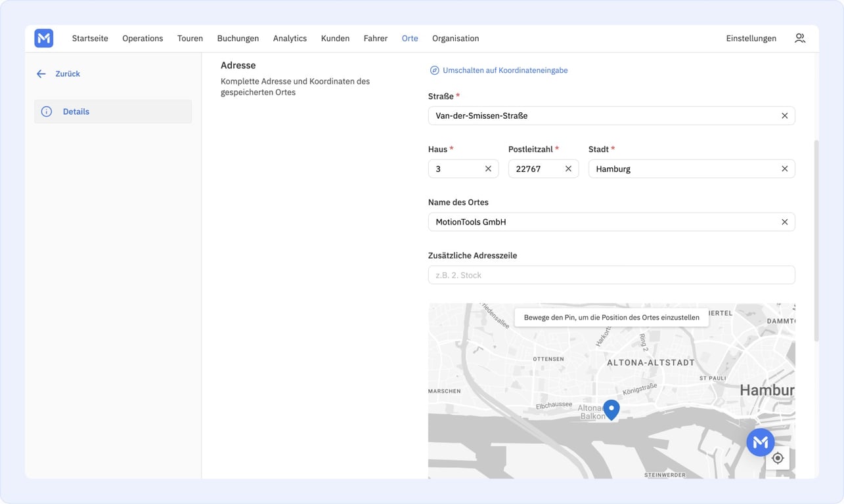The width and height of the screenshot is (844, 504).
Task: Click the ST PAULI label on the map
Action: tap(713, 378)
